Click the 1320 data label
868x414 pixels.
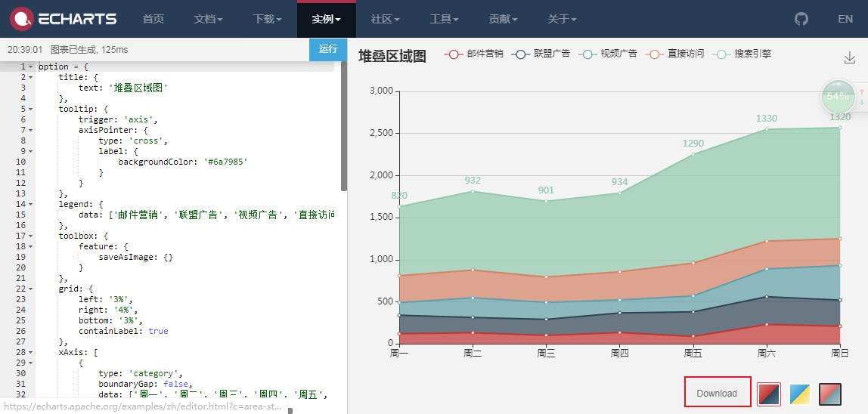pyautogui.click(x=840, y=117)
